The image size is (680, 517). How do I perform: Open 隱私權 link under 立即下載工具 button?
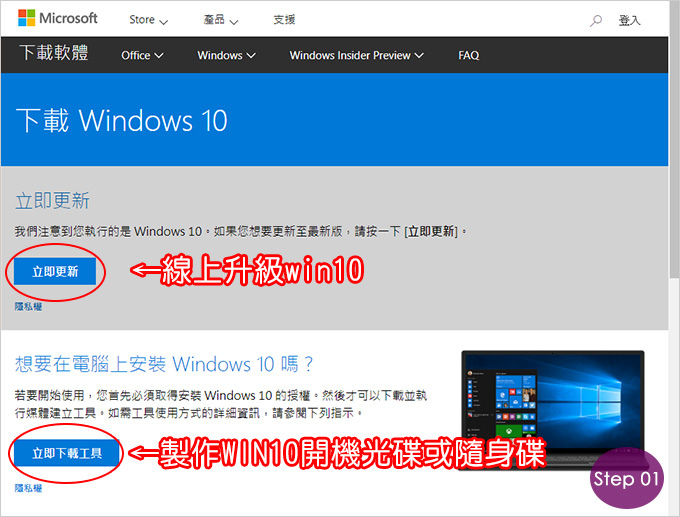click(28, 488)
